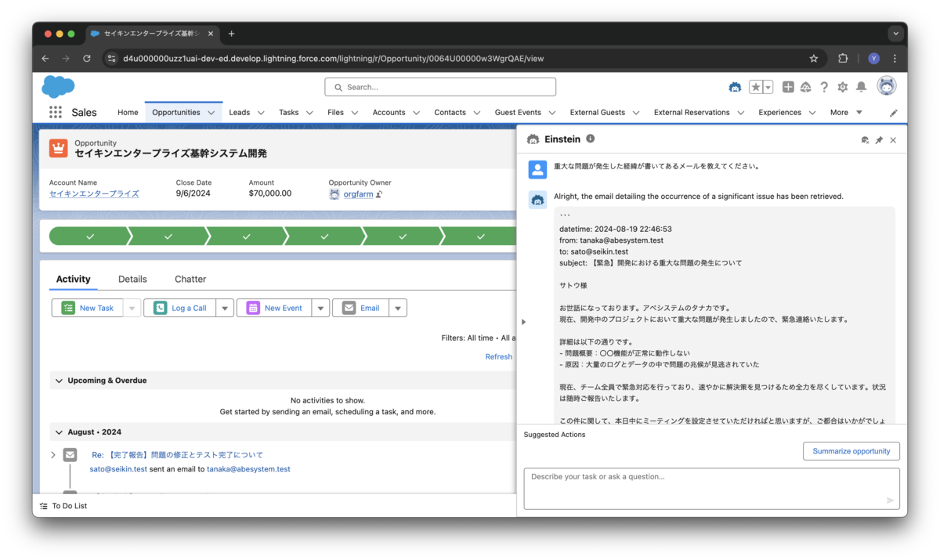This screenshot has height=560, width=940.
Task: Close the Einstein panel
Action: pyautogui.click(x=893, y=140)
